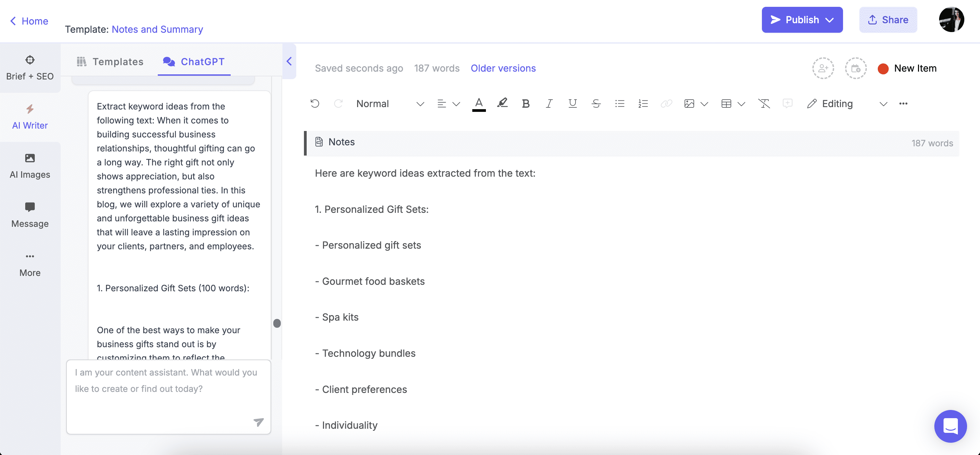
Task: Click the add comment icon
Action: (x=787, y=104)
